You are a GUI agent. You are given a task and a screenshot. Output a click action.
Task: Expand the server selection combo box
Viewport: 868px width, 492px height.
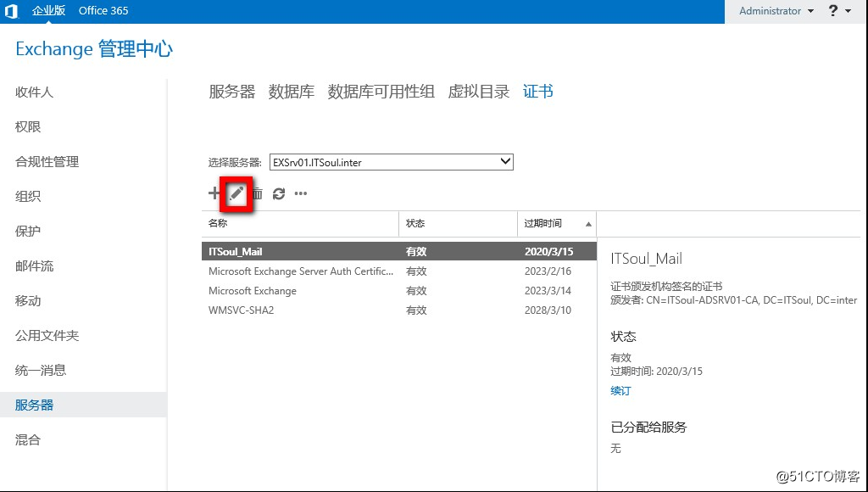click(392, 162)
